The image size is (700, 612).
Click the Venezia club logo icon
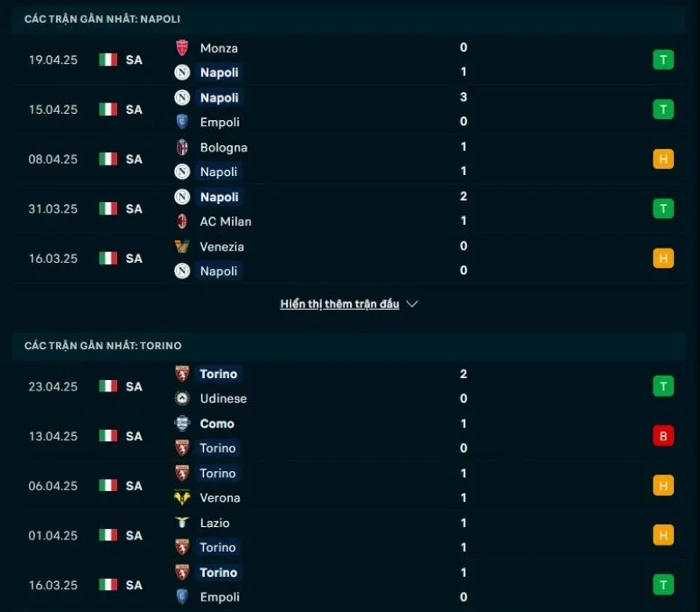183,247
